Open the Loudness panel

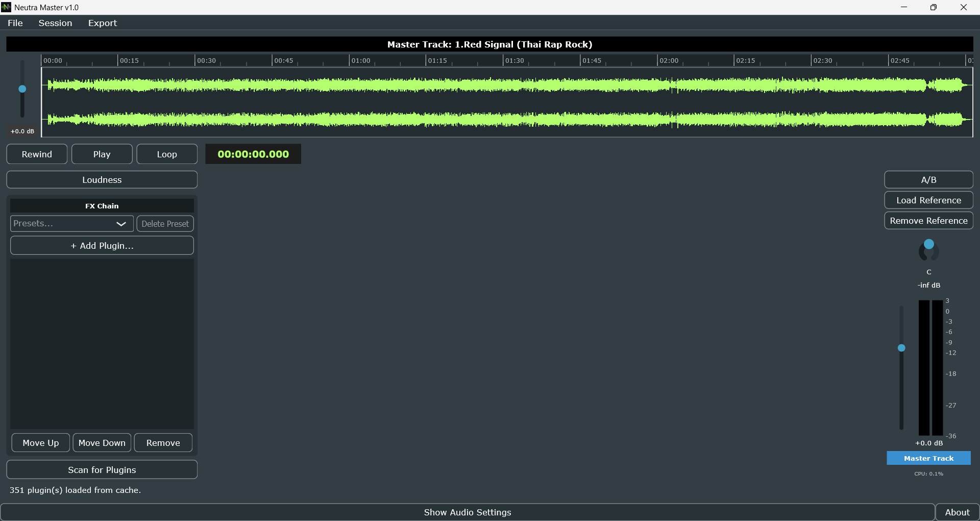tap(102, 180)
